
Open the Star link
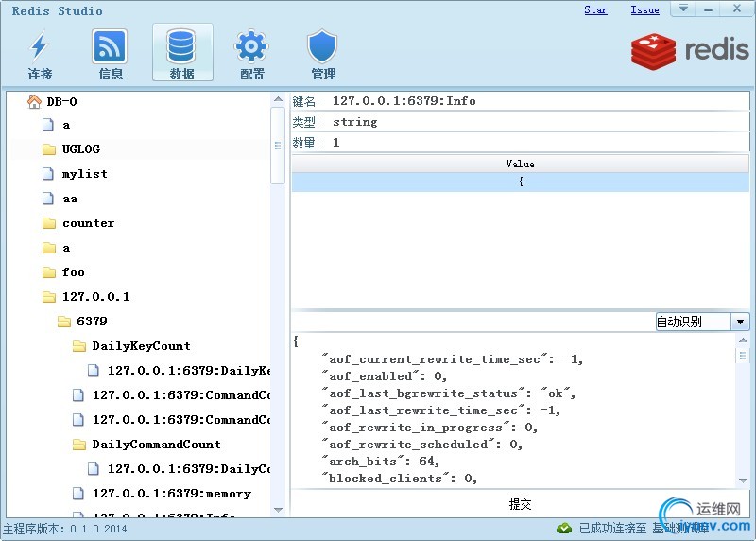coord(595,9)
